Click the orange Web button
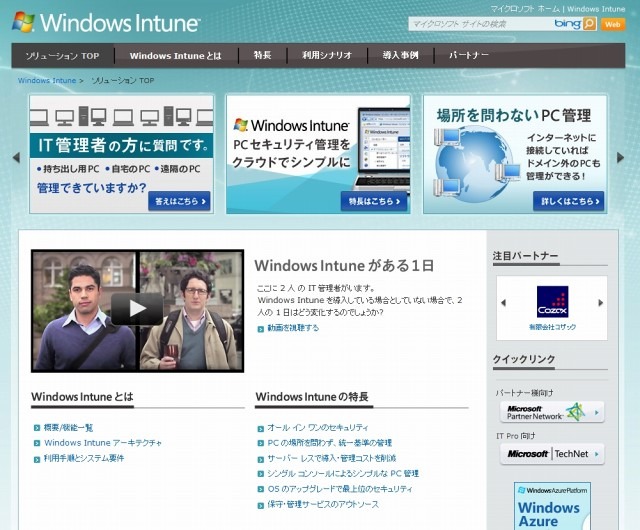 tap(613, 24)
